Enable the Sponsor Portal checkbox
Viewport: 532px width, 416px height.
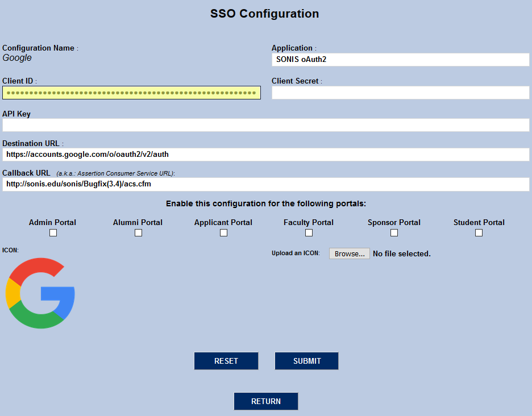click(394, 232)
